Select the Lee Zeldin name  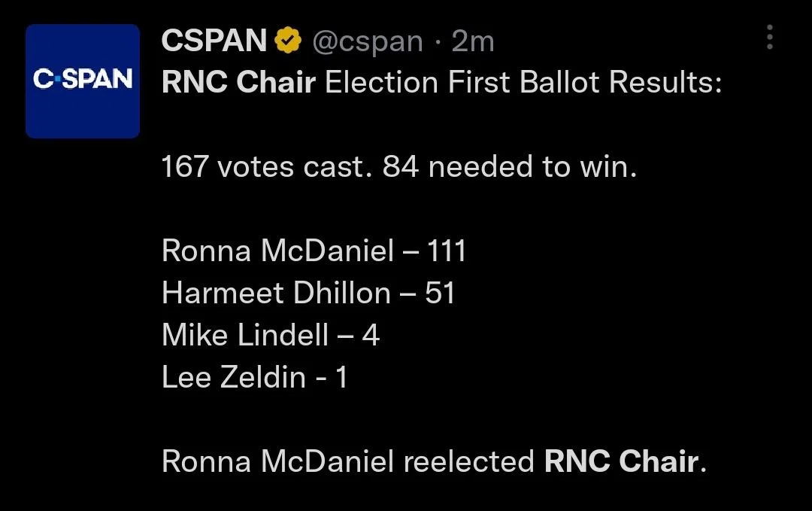tap(234, 377)
